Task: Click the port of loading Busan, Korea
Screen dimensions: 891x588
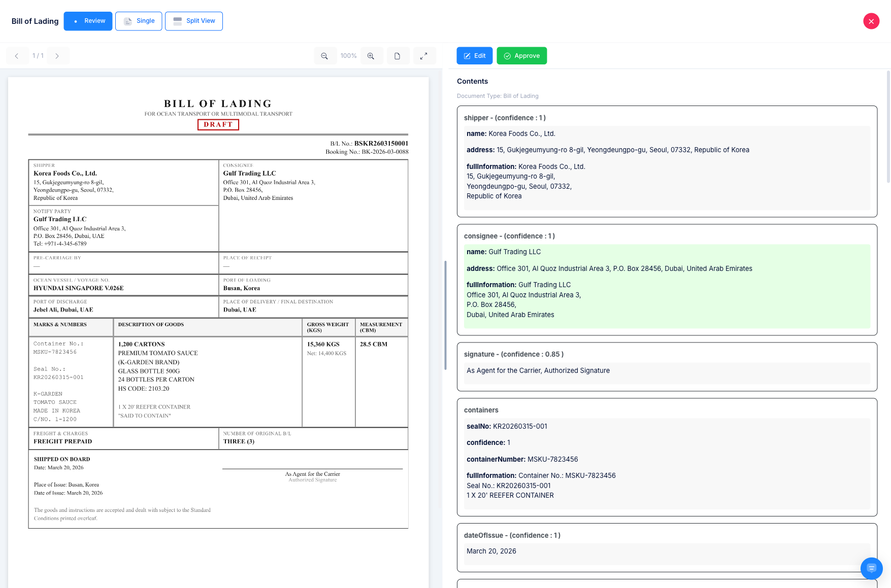Action: pyautogui.click(x=242, y=288)
